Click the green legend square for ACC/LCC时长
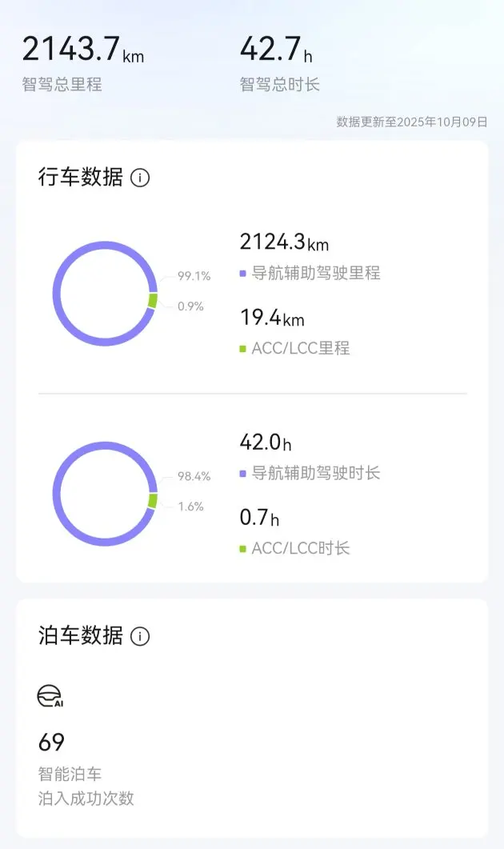Image resolution: width=504 pixels, height=849 pixels. click(x=243, y=549)
